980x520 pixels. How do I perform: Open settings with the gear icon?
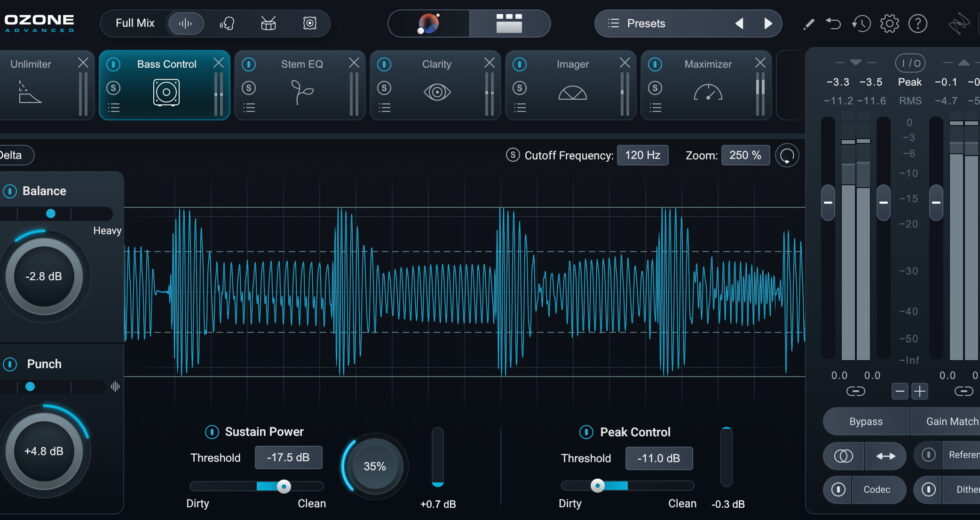click(x=889, y=24)
